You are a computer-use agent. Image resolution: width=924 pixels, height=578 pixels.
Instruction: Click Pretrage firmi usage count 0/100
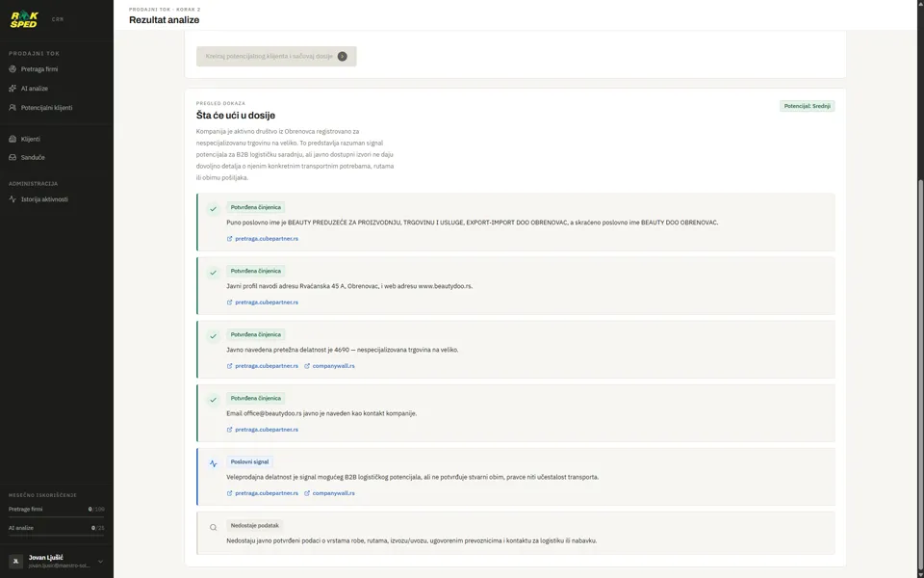[x=96, y=510]
